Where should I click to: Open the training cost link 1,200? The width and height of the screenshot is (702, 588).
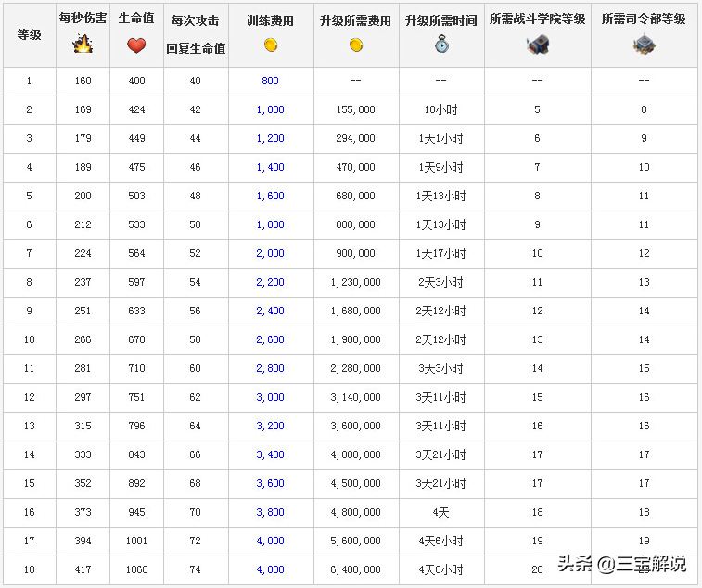(271, 138)
